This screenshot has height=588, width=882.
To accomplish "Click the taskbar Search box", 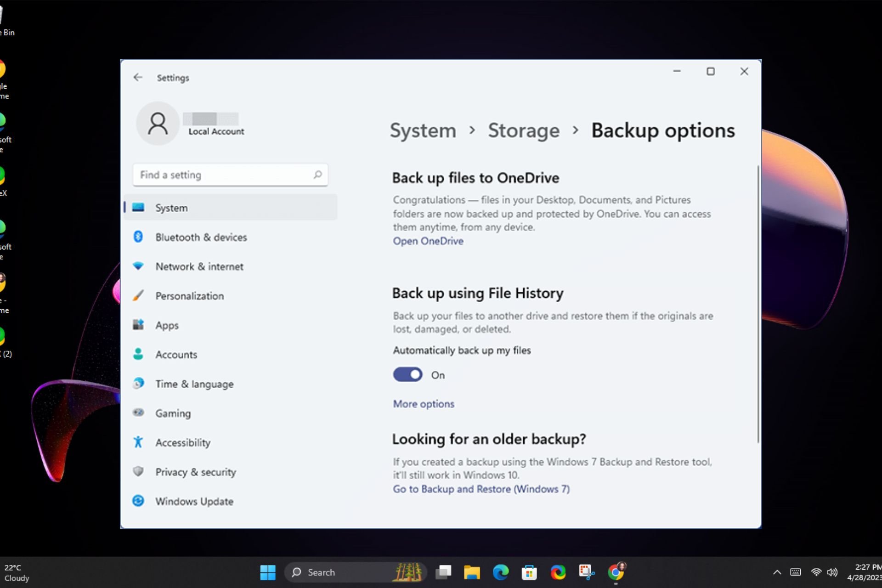I will click(x=356, y=572).
